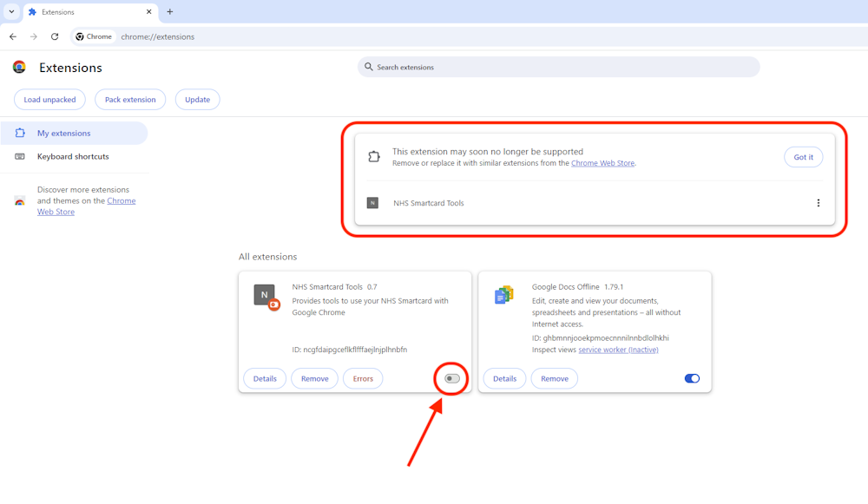
Task: View Errors for NHS Smartcard Tools
Action: pyautogui.click(x=363, y=378)
